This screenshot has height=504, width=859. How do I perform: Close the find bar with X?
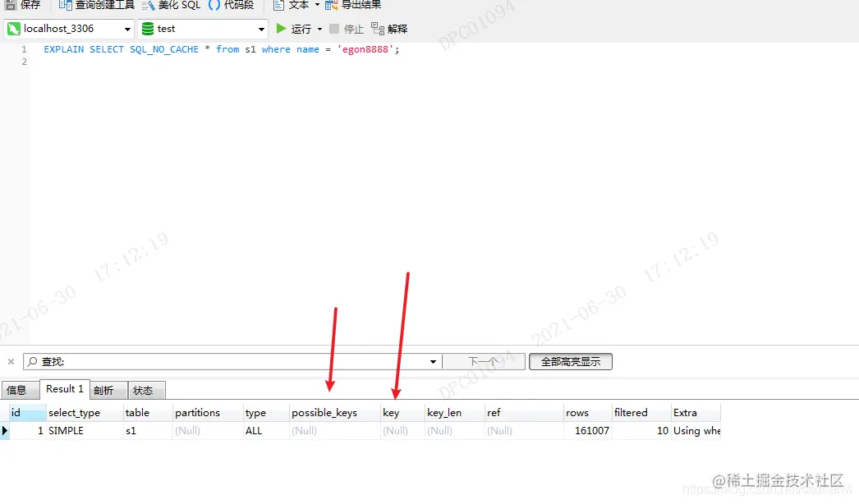pyautogui.click(x=11, y=361)
